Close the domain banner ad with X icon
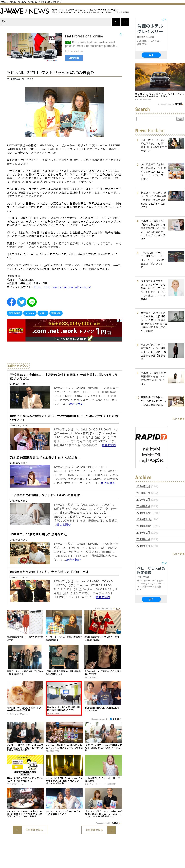Screen dimensions: 185x868 [x=121, y=320]
